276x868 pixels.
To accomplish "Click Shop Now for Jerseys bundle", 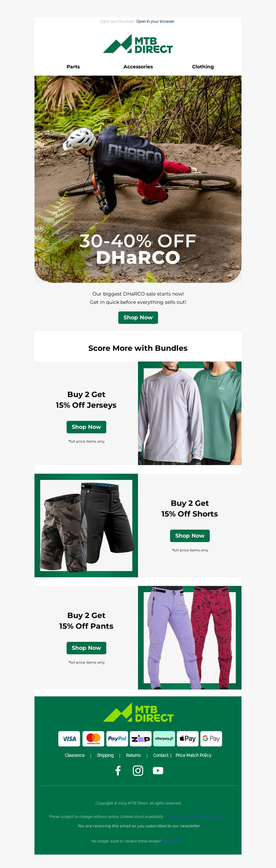I will [86, 427].
